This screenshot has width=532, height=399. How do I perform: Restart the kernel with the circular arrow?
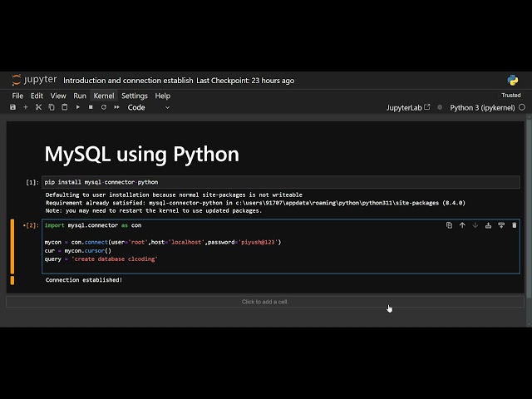[103, 107]
